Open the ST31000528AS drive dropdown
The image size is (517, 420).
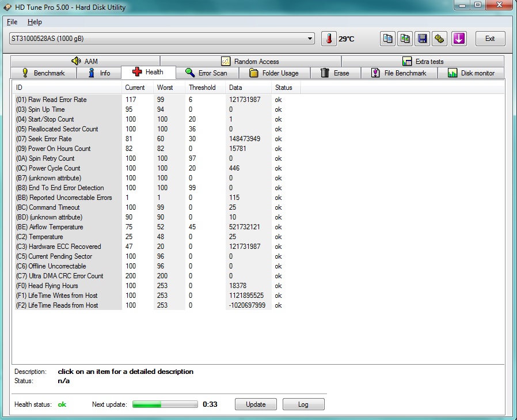coord(162,39)
